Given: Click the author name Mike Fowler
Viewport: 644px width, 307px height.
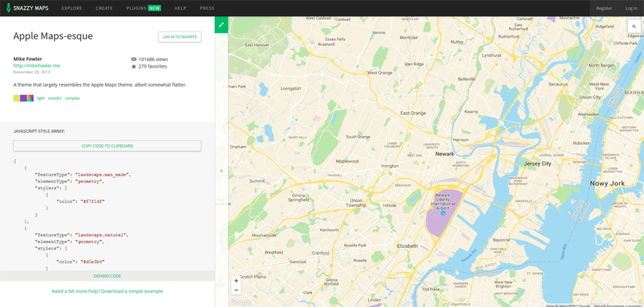Looking at the screenshot, I should [x=28, y=59].
